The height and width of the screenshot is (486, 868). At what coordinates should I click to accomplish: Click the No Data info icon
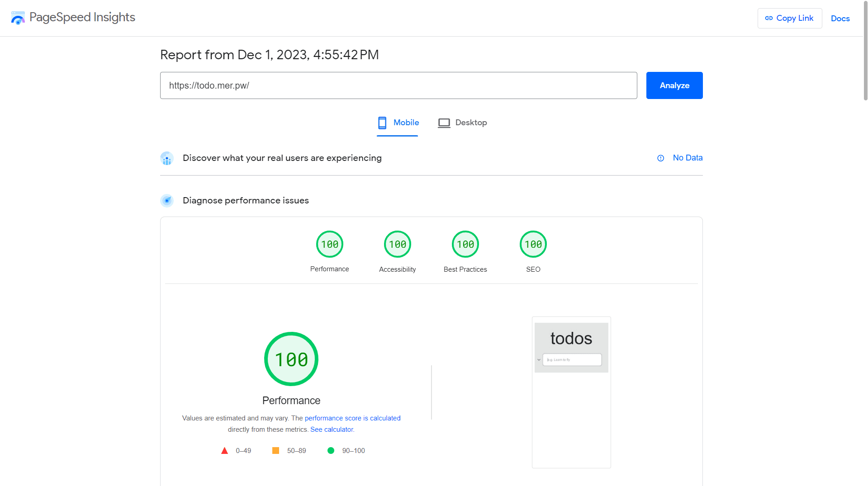(x=660, y=158)
